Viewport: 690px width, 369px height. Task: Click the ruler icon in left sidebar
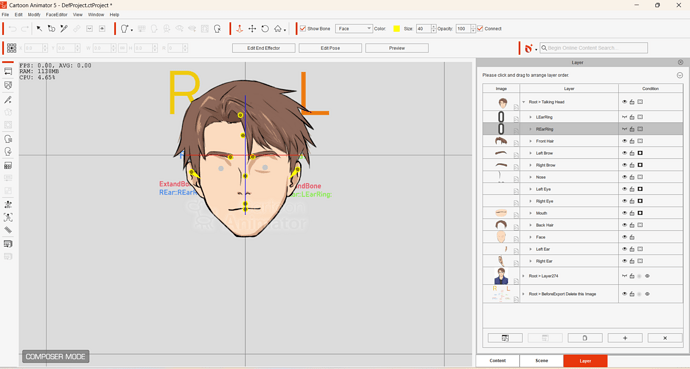pos(8,230)
